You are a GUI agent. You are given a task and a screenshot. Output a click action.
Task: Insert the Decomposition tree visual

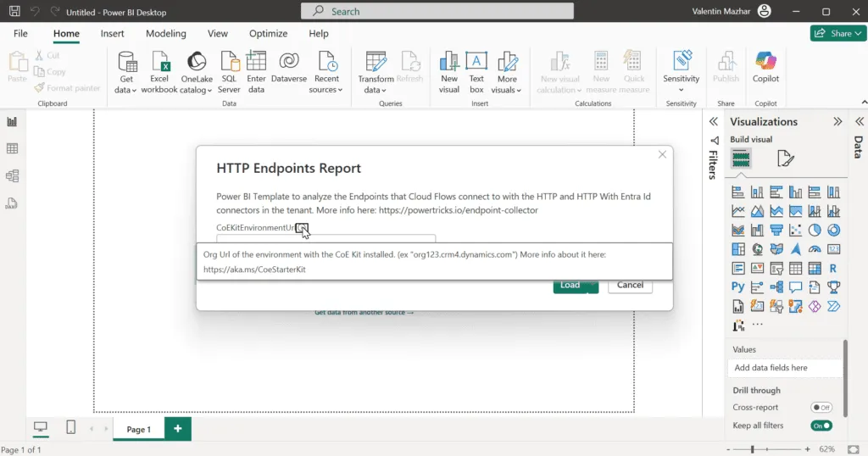(776, 286)
